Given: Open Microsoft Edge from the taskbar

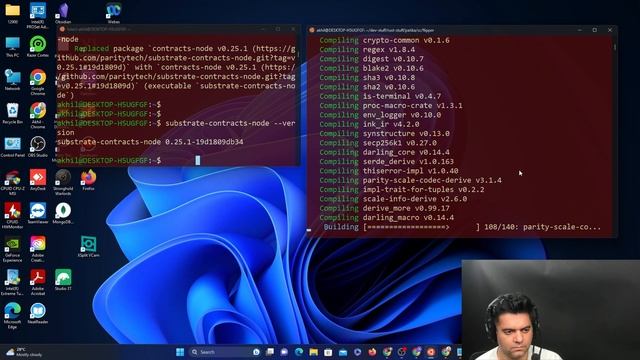Looking at the screenshot, I should 299,352.
